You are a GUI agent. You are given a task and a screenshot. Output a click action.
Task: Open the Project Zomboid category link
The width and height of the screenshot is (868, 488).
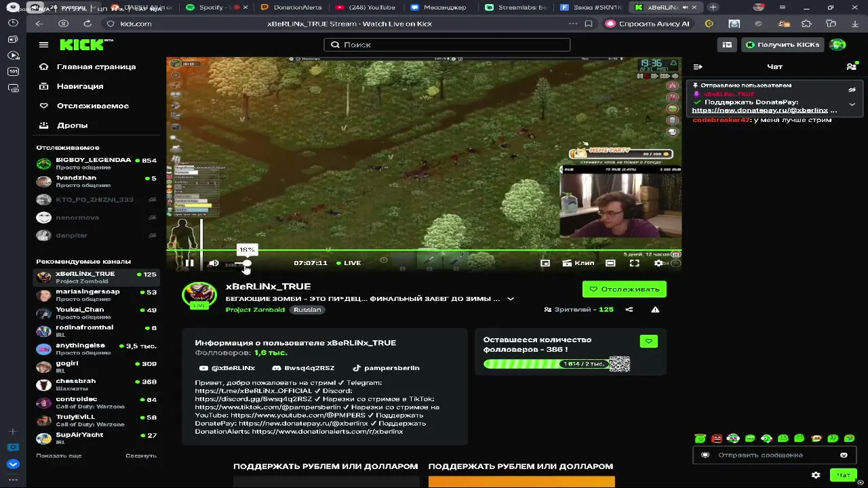tap(255, 310)
